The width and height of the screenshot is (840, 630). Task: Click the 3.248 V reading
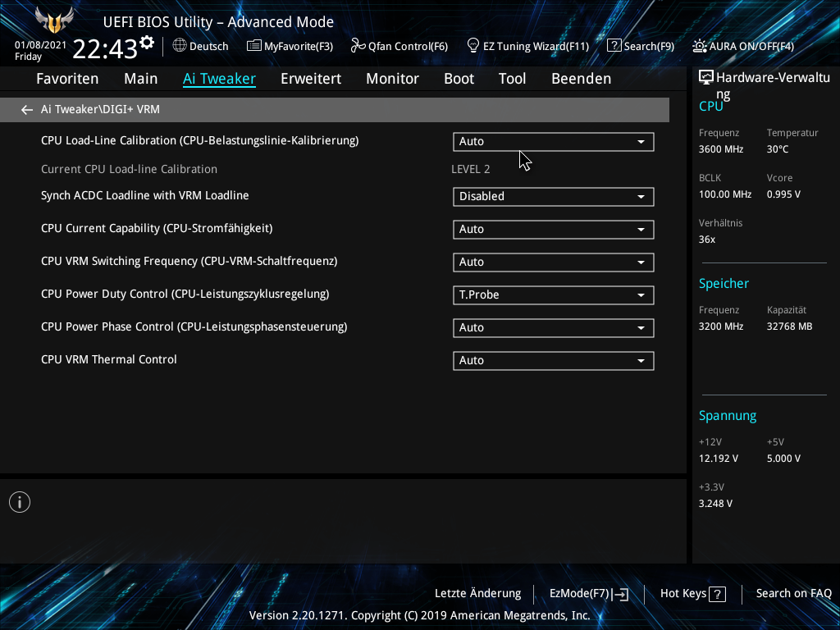coord(715,504)
